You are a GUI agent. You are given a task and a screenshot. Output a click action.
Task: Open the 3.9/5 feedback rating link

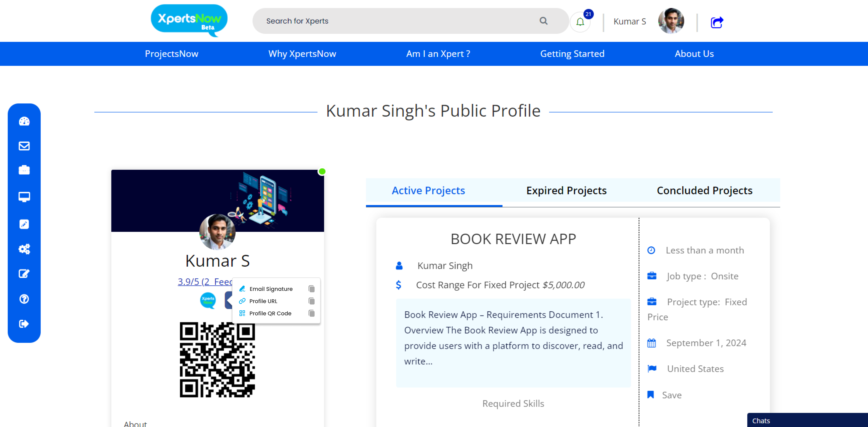[205, 282]
